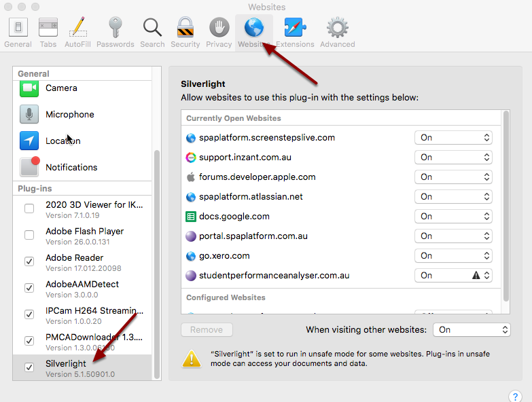Click favicon for support.inzant.com.au
This screenshot has height=402, width=532.
point(191,158)
